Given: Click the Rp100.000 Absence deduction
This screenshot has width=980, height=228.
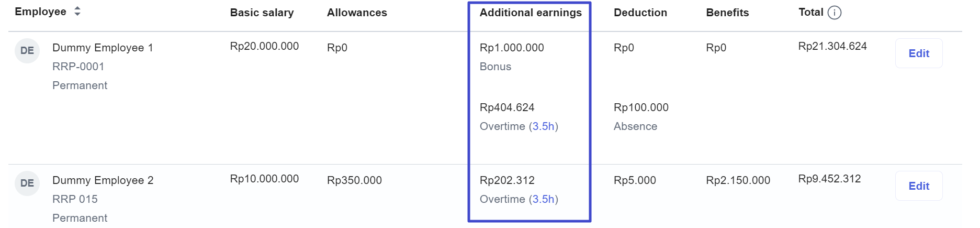Looking at the screenshot, I should (641, 117).
